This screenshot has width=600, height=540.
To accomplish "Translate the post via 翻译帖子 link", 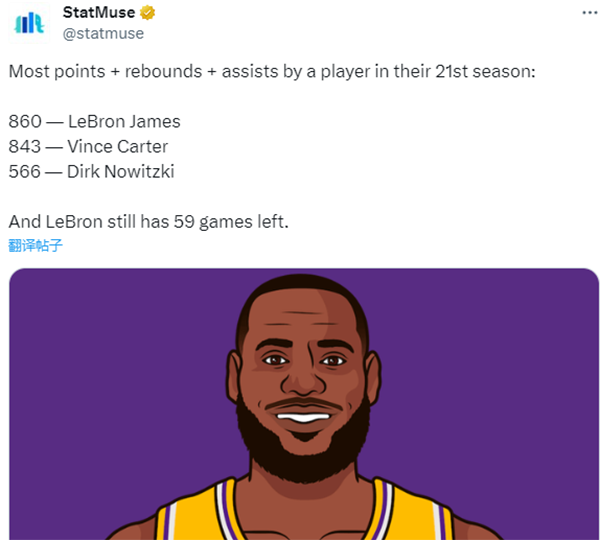I will tap(35, 245).
